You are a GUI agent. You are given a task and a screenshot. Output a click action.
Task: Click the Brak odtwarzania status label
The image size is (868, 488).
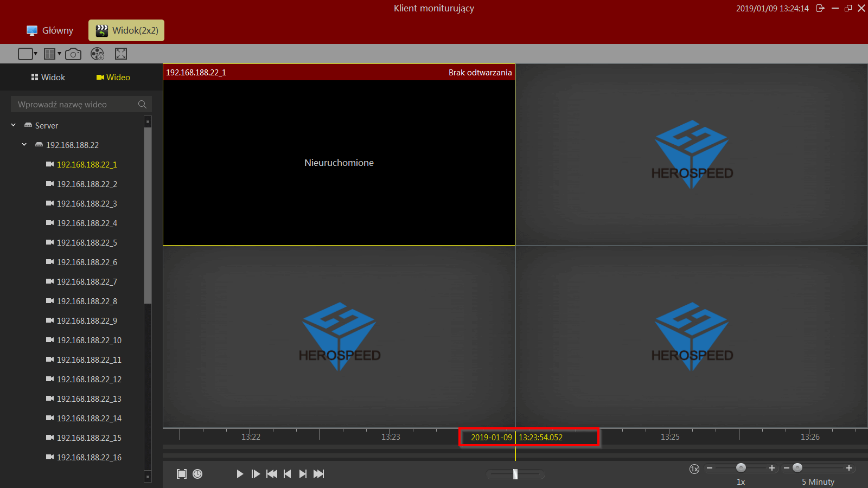[x=480, y=73]
